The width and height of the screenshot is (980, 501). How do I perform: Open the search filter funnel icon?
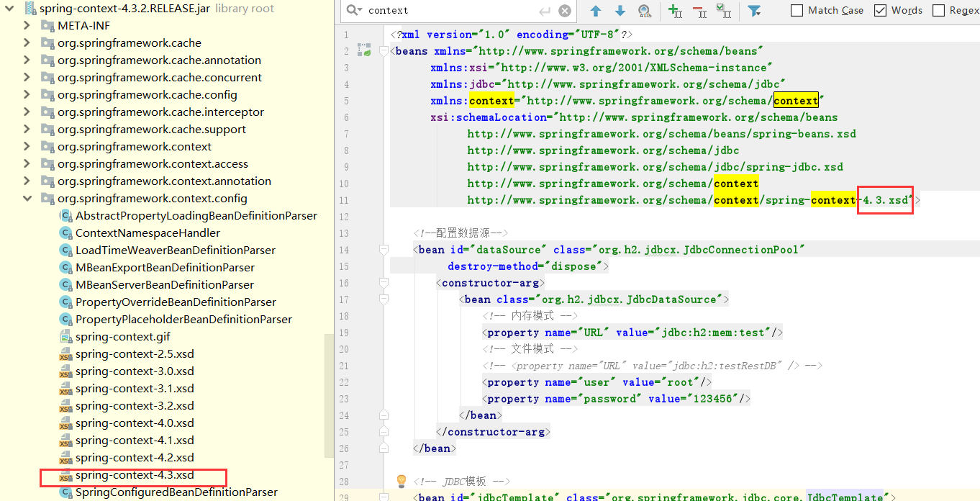click(754, 11)
